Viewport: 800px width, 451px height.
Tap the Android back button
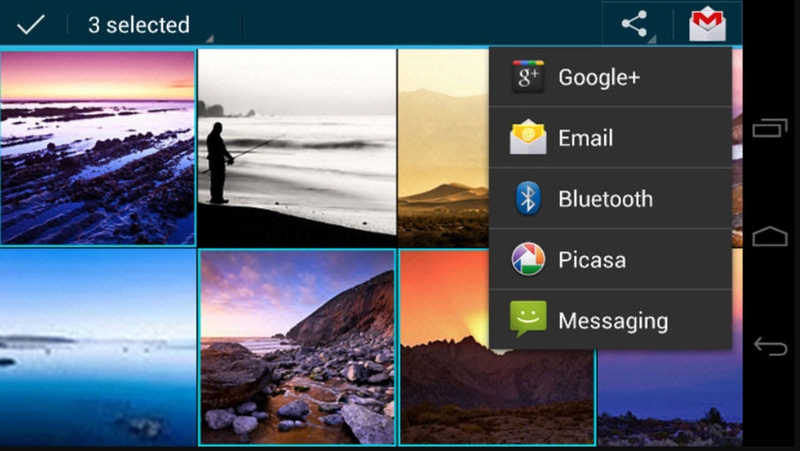[770, 346]
